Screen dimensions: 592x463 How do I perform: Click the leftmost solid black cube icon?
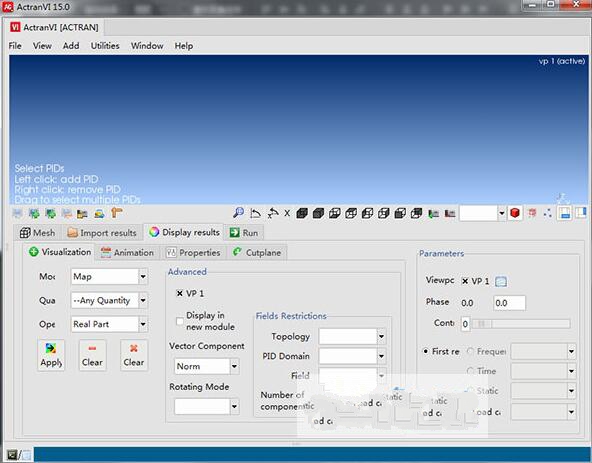(302, 213)
